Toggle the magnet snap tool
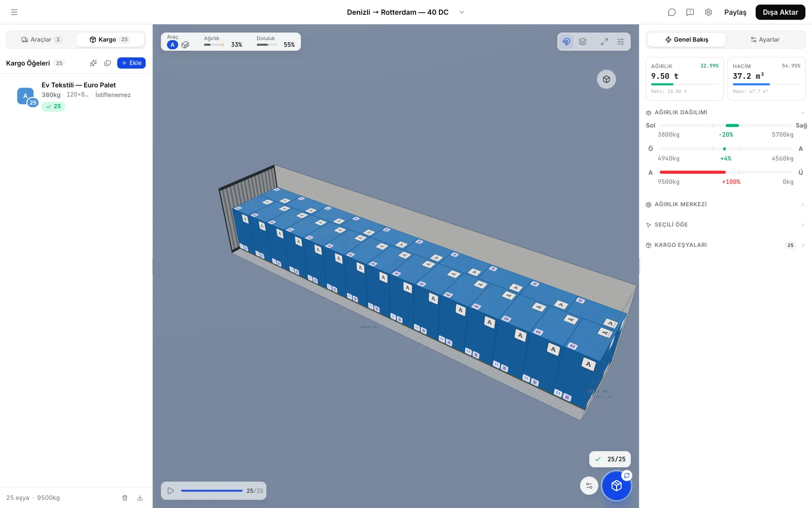Image resolution: width=812 pixels, height=508 pixels. (x=566, y=42)
